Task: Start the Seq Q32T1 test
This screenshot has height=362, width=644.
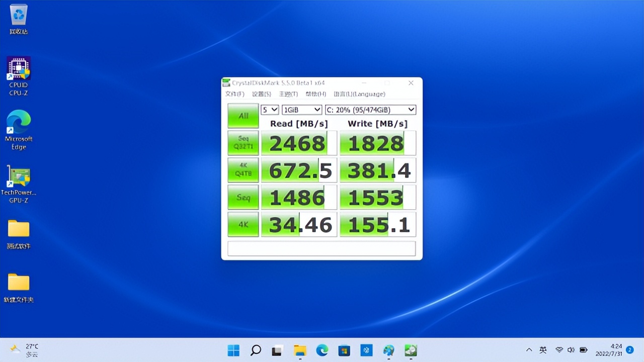Action: coord(243,143)
